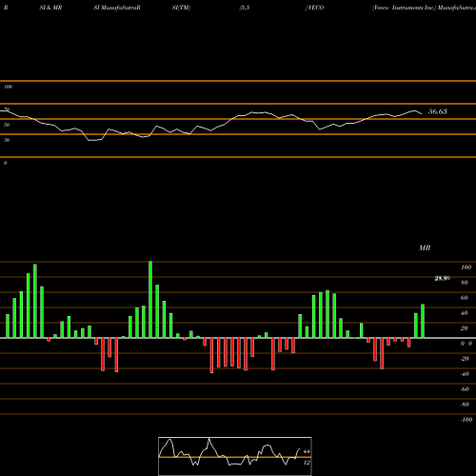Click the -80 label on the MR axis

tap(465, 405)
